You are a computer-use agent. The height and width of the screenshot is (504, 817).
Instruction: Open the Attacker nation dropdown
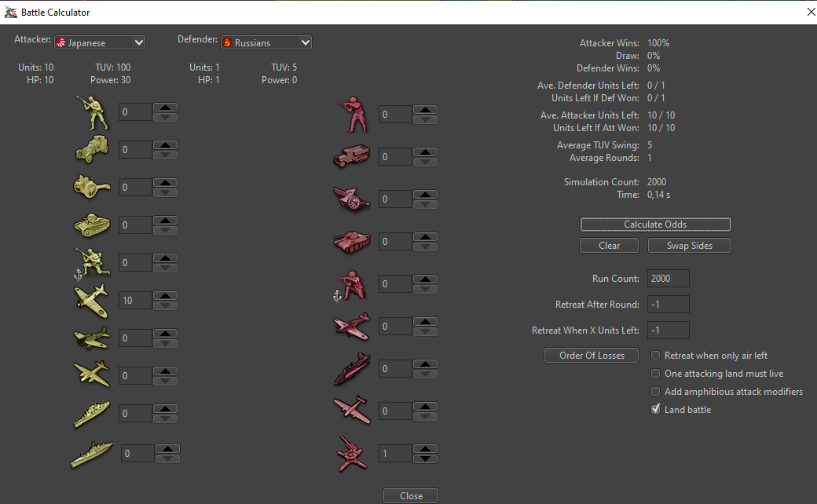pos(99,42)
